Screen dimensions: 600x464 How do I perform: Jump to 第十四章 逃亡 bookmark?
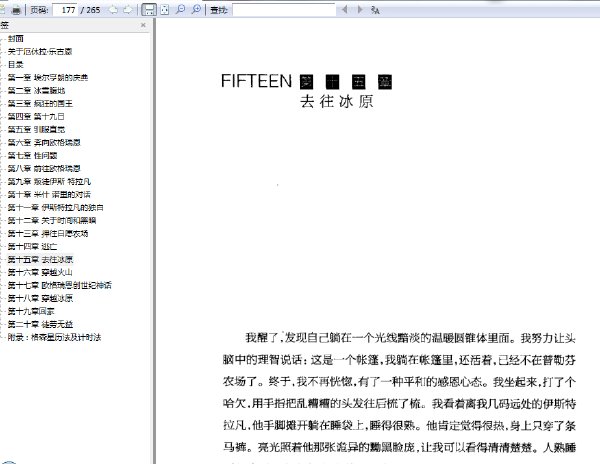coord(33,247)
